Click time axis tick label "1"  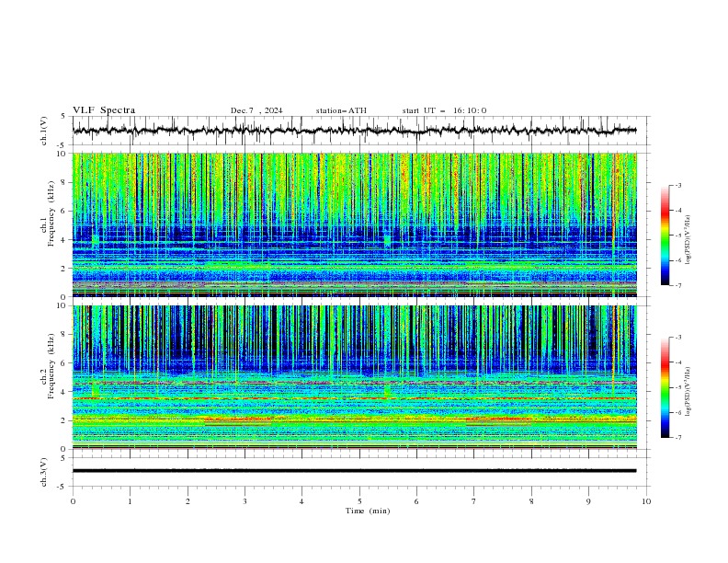click(130, 501)
